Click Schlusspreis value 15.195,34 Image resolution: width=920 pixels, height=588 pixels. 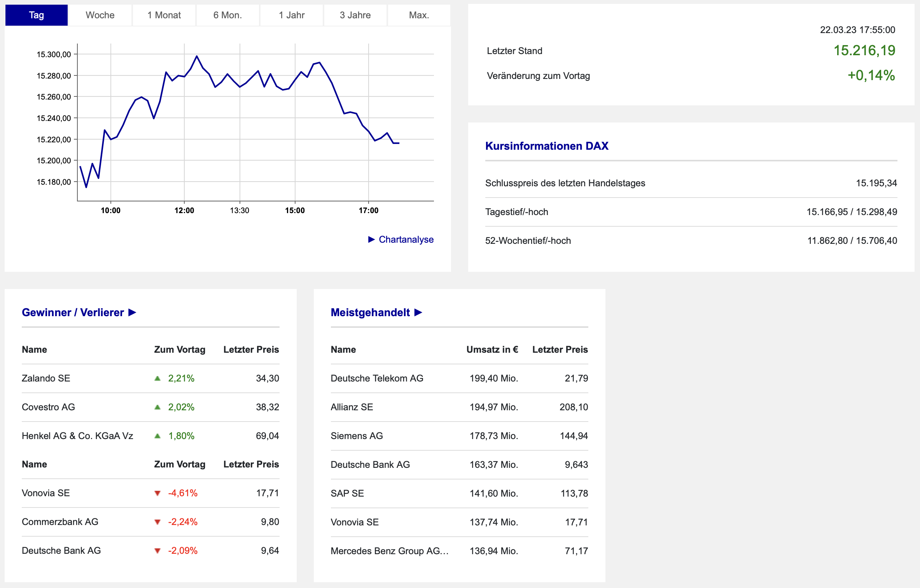(x=876, y=183)
